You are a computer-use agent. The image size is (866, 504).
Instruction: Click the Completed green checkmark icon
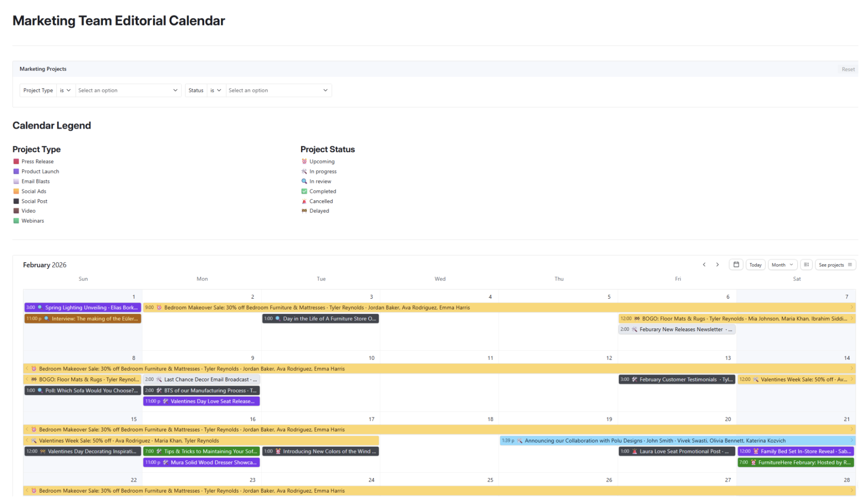[x=304, y=191]
